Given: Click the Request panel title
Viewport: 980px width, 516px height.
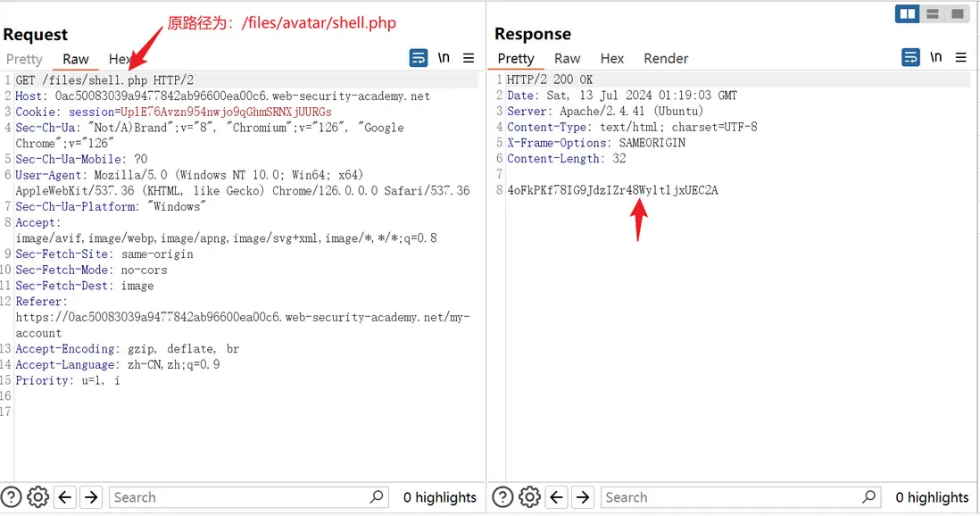Looking at the screenshot, I should tap(35, 35).
